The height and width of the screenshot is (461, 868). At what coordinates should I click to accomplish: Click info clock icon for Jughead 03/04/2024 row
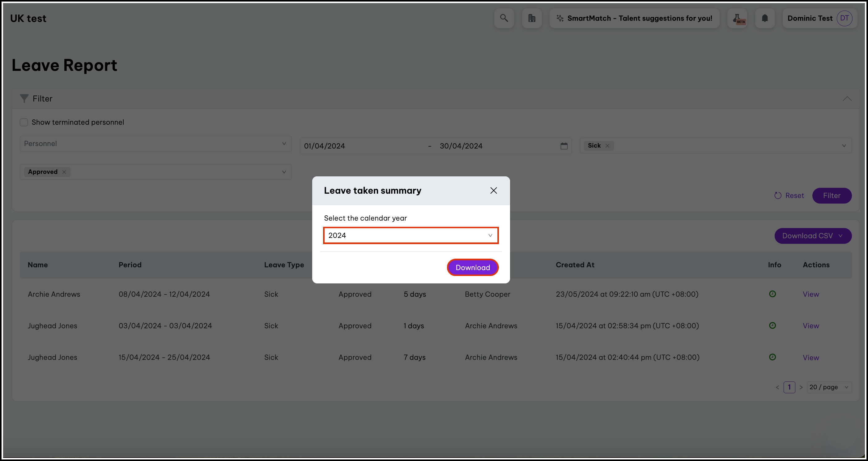click(x=772, y=325)
